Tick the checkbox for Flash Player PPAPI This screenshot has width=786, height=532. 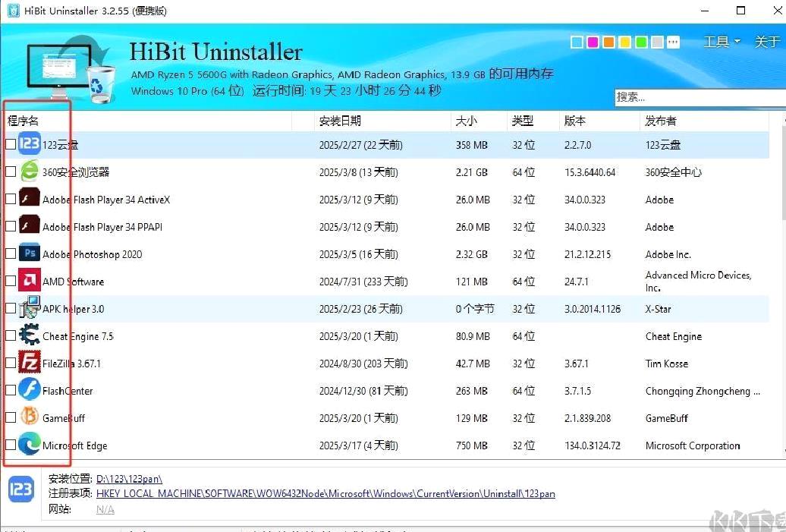click(11, 226)
